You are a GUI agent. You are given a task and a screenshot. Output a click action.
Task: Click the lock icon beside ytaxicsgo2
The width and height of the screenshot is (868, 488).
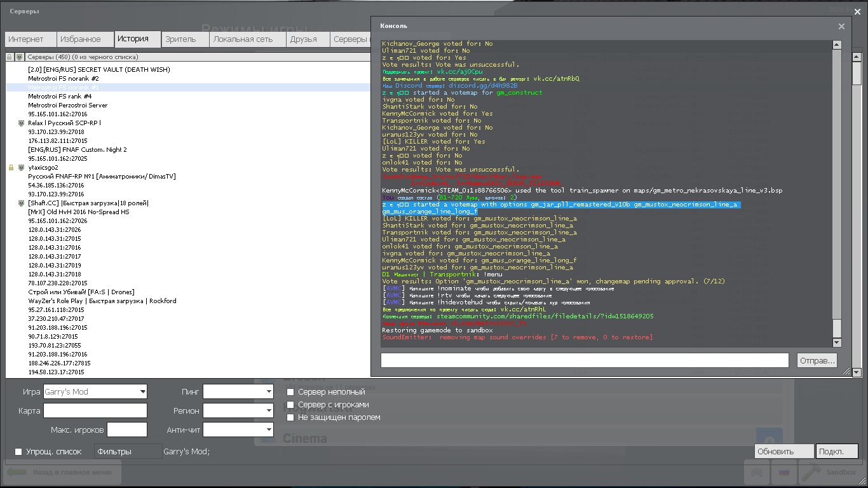tap(11, 168)
